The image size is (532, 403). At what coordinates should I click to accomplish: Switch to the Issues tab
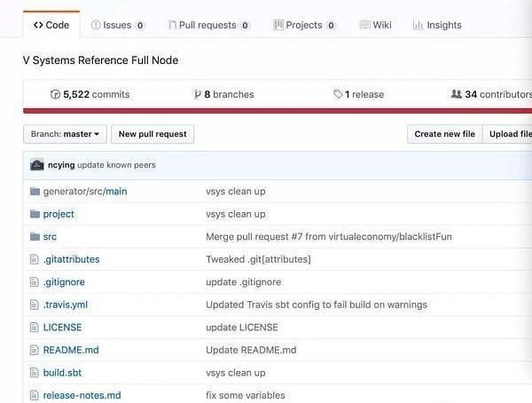tap(117, 25)
